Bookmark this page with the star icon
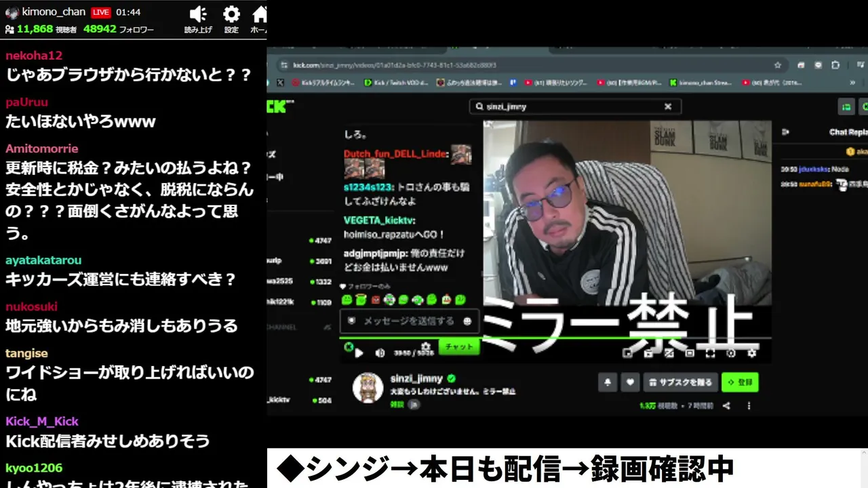 778,65
